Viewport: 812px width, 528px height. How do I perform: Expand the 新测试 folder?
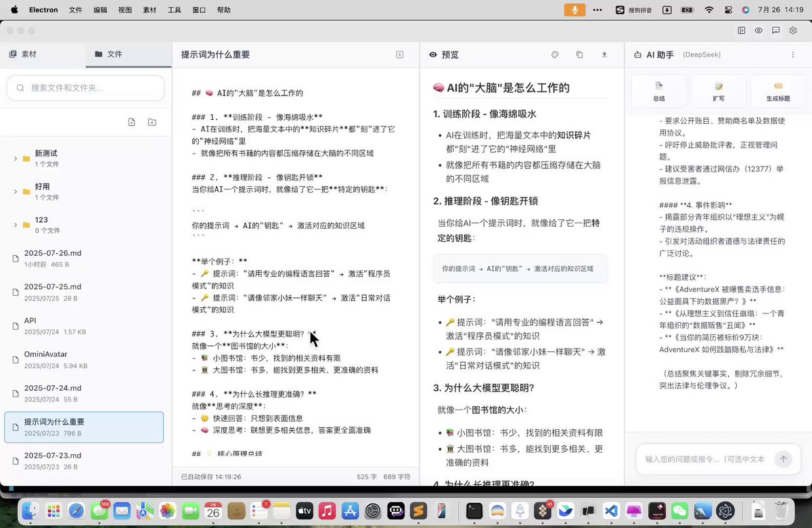(x=16, y=158)
